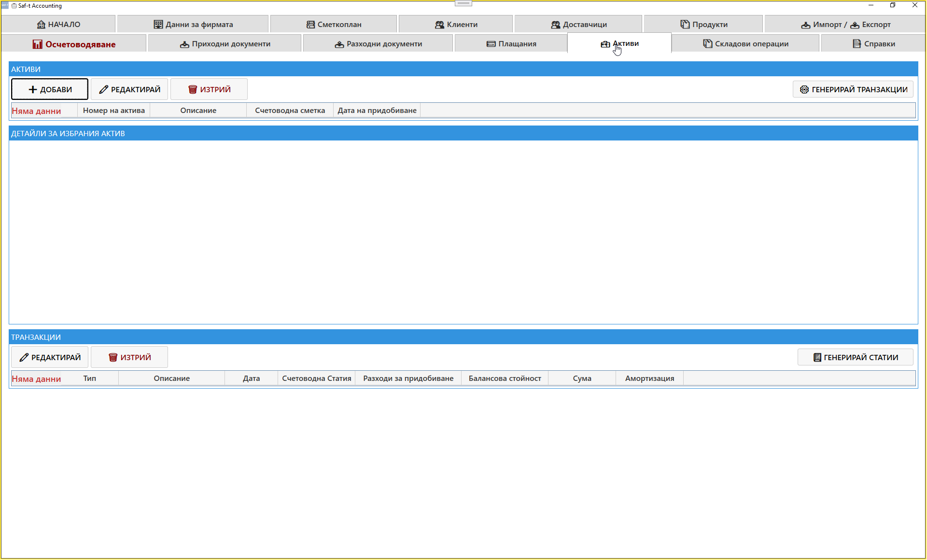
Task: Click the Сума column header
Action: pyautogui.click(x=582, y=378)
